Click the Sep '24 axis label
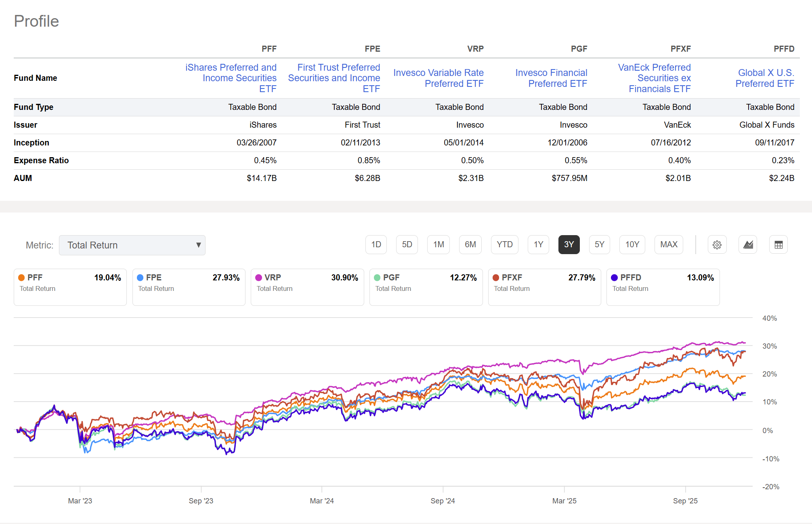Screen dimensions: 812x524 [443, 501]
